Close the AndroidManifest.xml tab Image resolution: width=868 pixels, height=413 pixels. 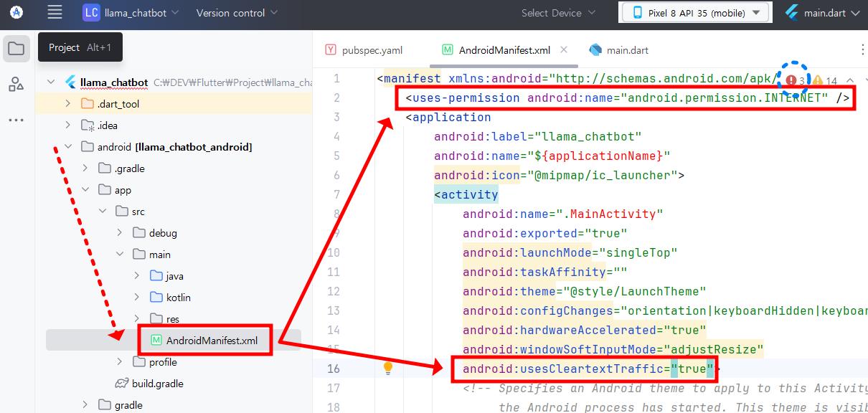pos(564,49)
